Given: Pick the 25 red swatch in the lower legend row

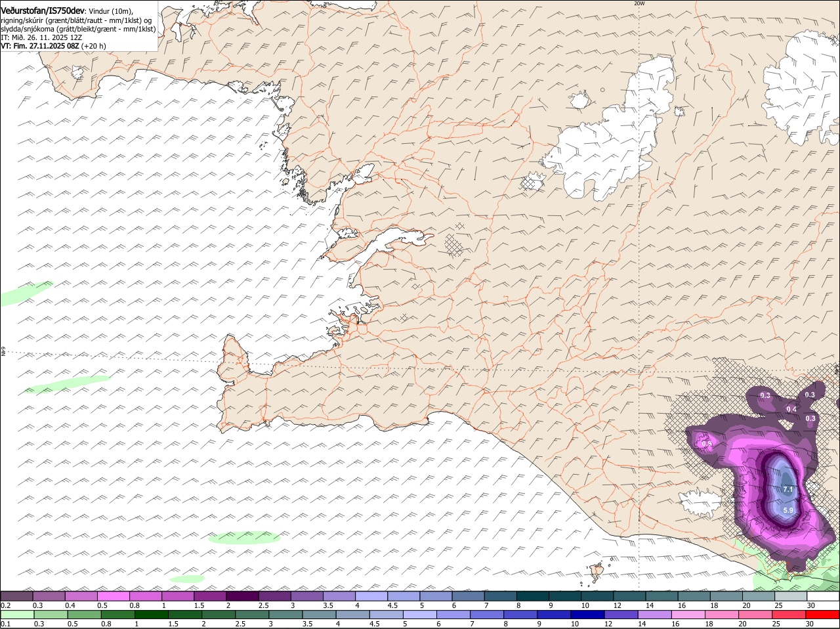Looking at the screenshot, I should 789,615.
